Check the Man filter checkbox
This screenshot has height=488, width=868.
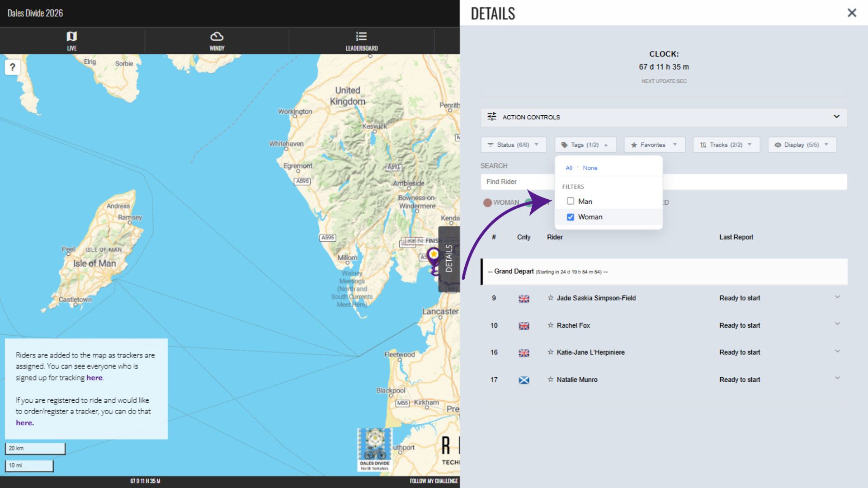[x=571, y=202]
